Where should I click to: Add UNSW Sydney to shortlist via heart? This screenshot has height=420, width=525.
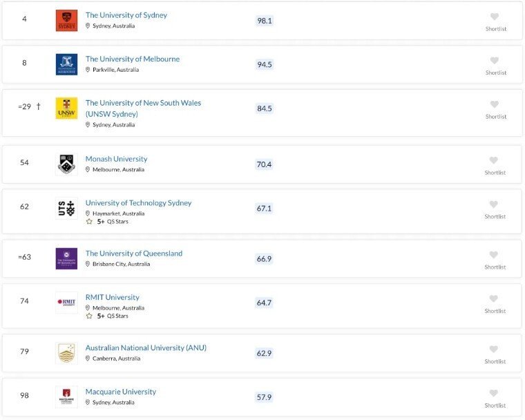click(x=494, y=104)
